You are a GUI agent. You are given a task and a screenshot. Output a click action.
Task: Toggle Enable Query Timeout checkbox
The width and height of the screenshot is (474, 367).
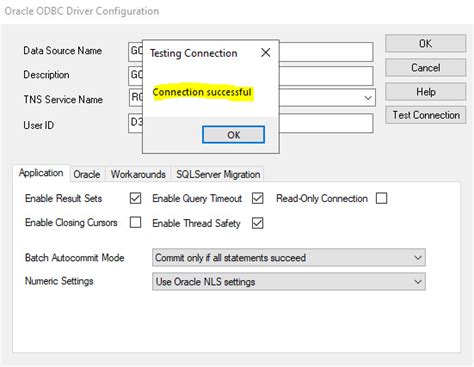(x=257, y=198)
